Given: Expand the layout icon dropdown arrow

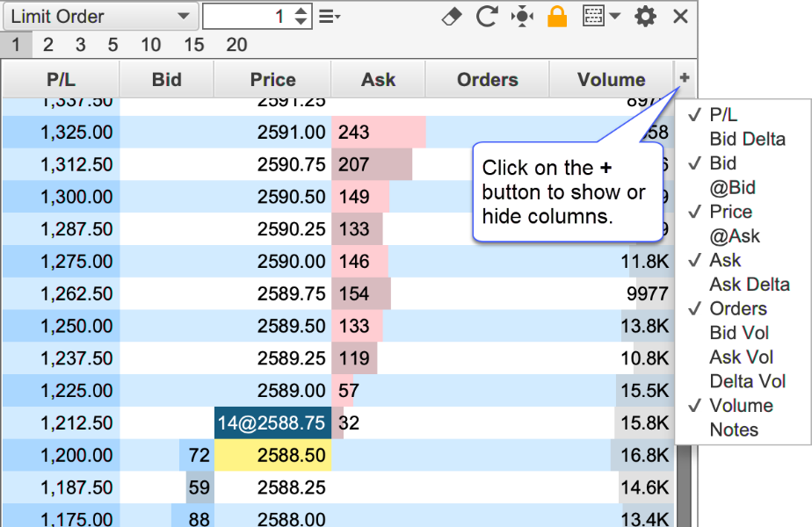Looking at the screenshot, I should coord(614,17).
